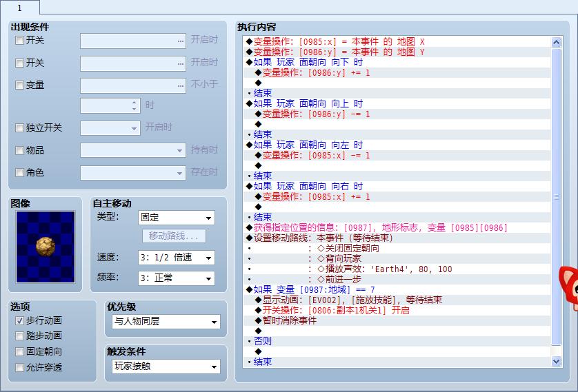Check the 允许穿透 option

point(19,367)
